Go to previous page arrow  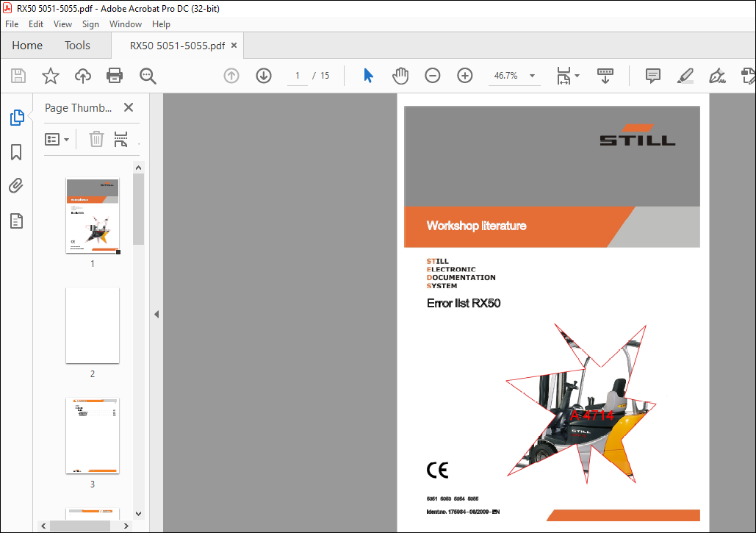click(x=231, y=76)
